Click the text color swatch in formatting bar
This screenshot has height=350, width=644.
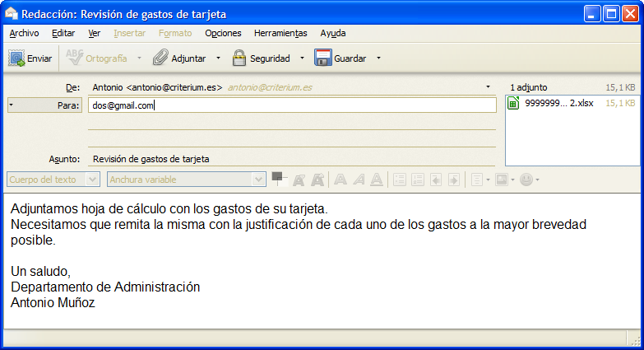280,179
